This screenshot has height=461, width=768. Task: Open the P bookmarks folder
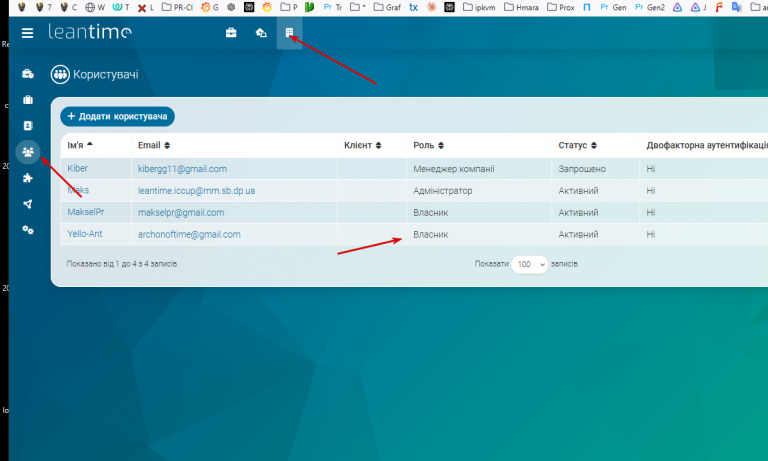pyautogui.click(x=289, y=7)
